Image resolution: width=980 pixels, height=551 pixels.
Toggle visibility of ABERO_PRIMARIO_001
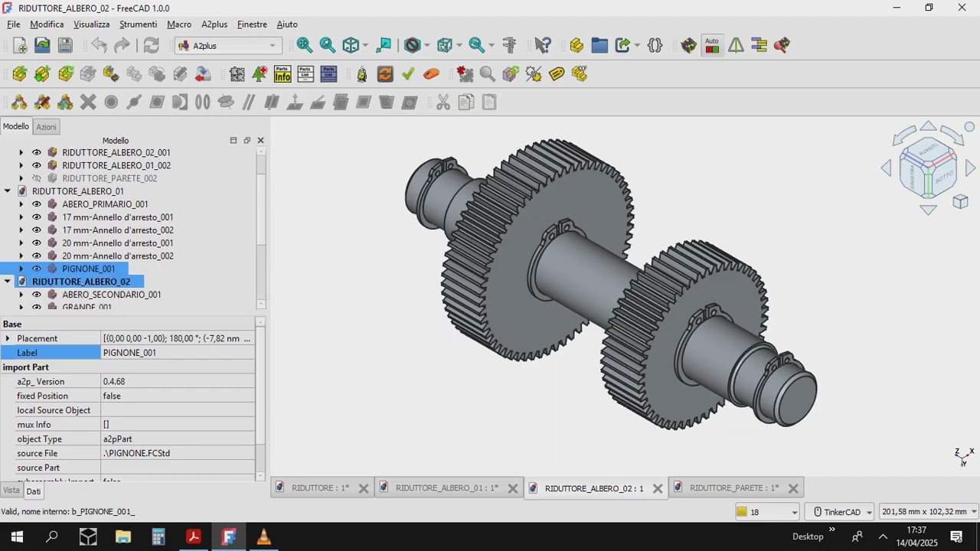(x=36, y=204)
